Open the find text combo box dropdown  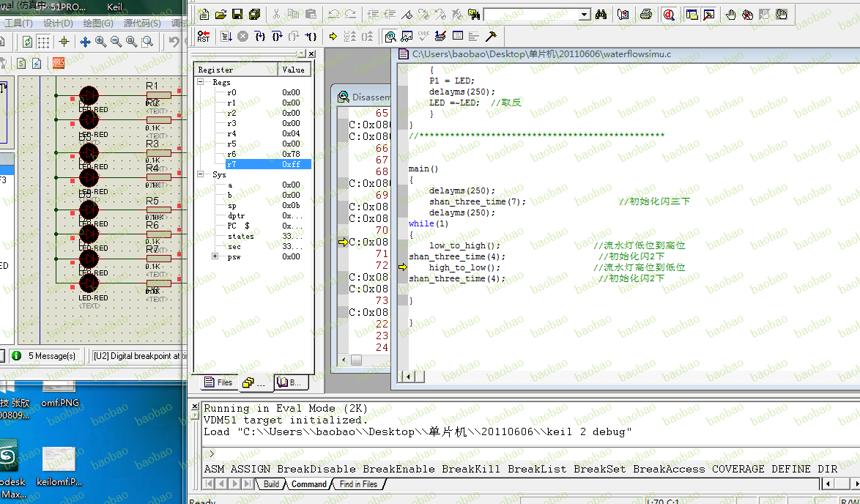click(x=584, y=15)
